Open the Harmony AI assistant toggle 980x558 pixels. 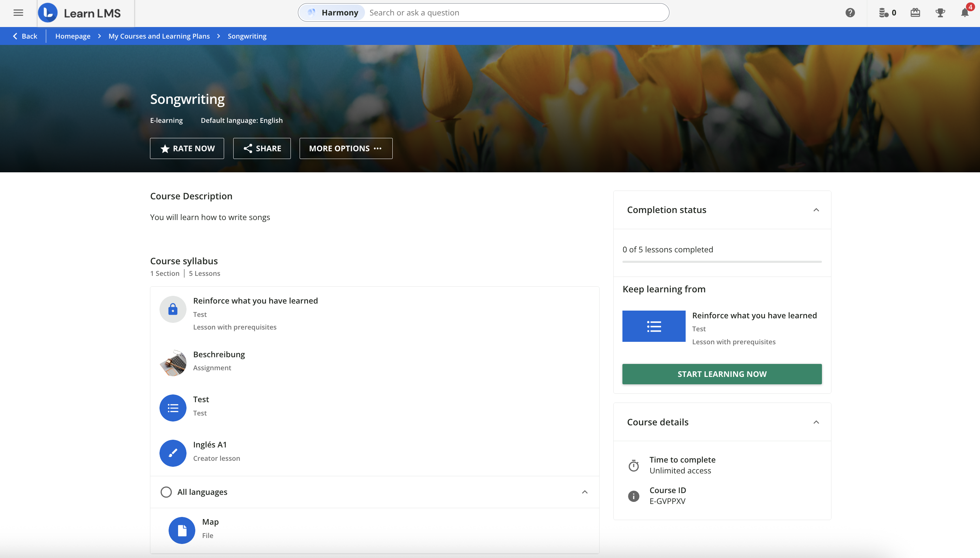(332, 12)
